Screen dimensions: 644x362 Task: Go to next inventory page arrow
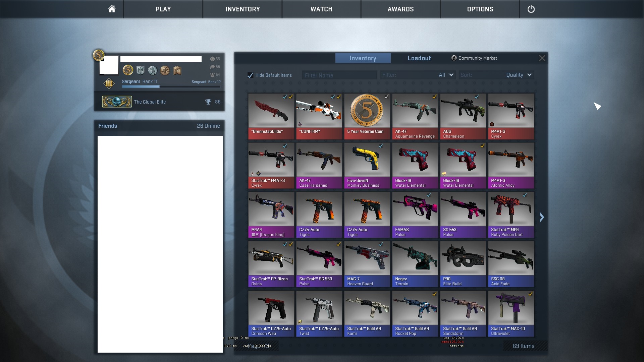[x=542, y=217]
